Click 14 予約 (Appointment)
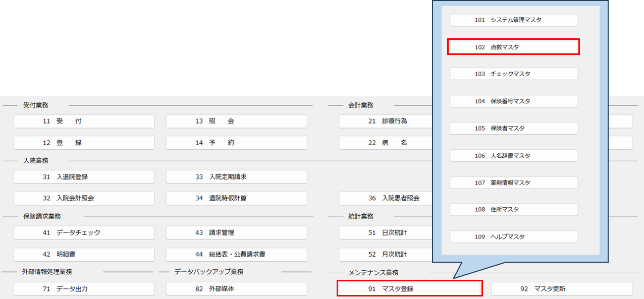The width and height of the screenshot is (644, 299). click(x=236, y=143)
